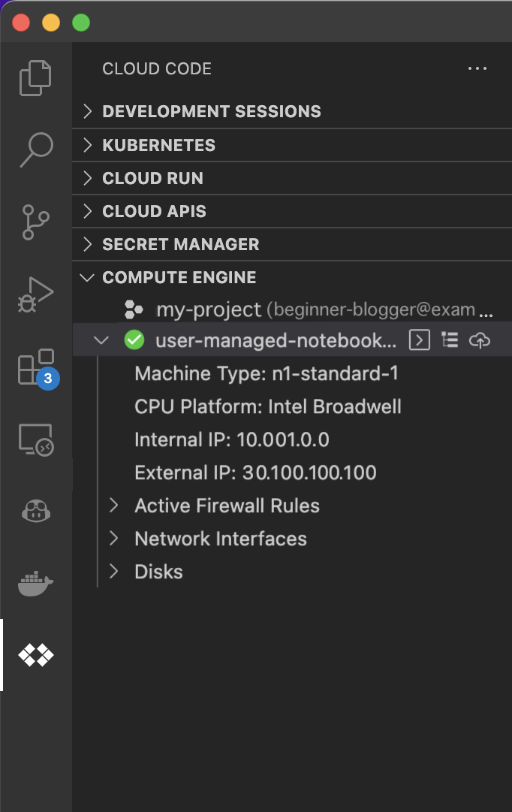Expand the Development Sessions section
The height and width of the screenshot is (812, 512).
(211, 111)
